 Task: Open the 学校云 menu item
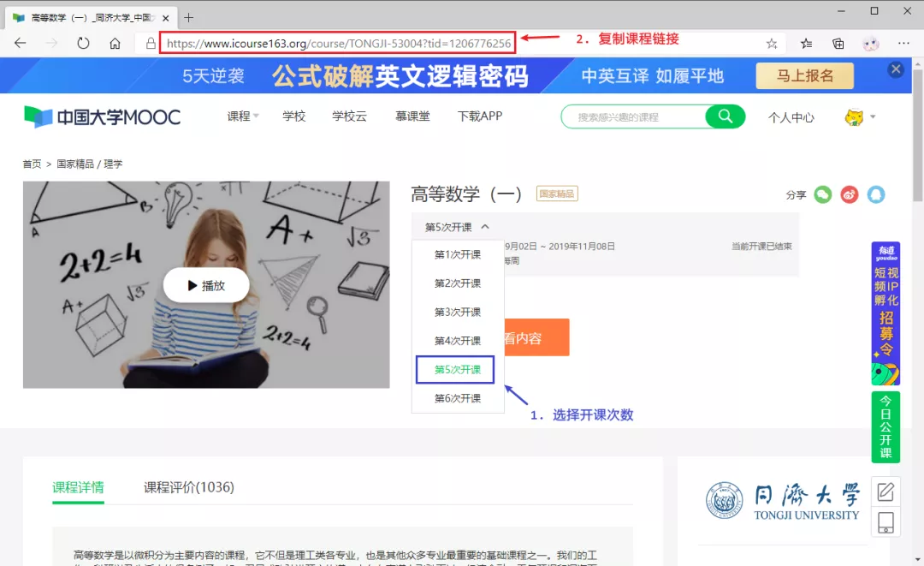348,117
